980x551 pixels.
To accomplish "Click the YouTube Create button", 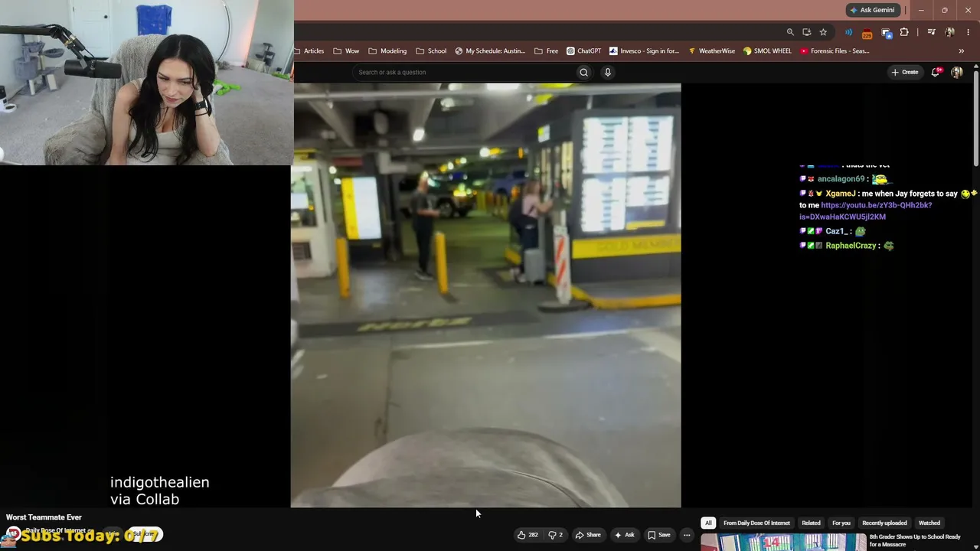I will pyautogui.click(x=905, y=72).
